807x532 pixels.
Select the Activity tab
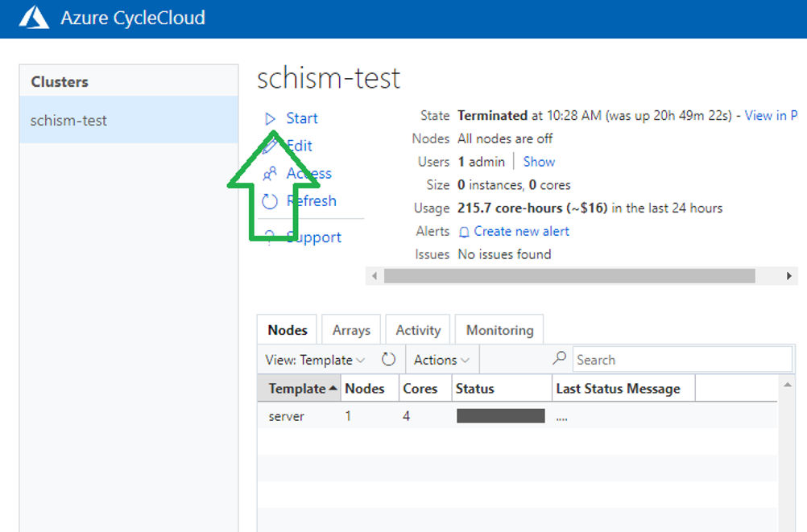click(x=418, y=330)
